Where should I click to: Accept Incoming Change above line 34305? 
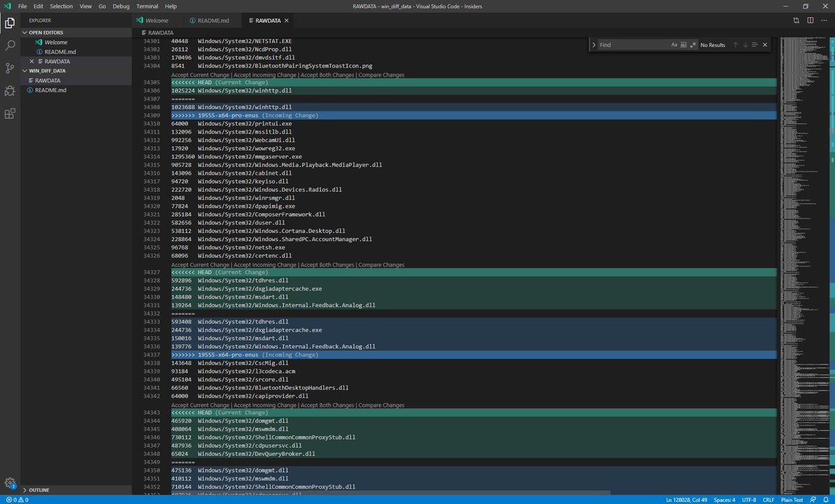click(265, 75)
